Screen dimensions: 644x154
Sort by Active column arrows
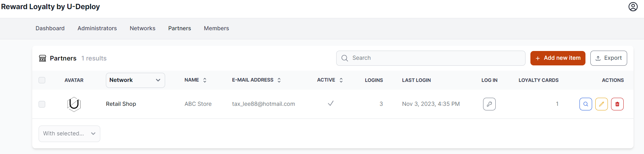[x=341, y=80]
